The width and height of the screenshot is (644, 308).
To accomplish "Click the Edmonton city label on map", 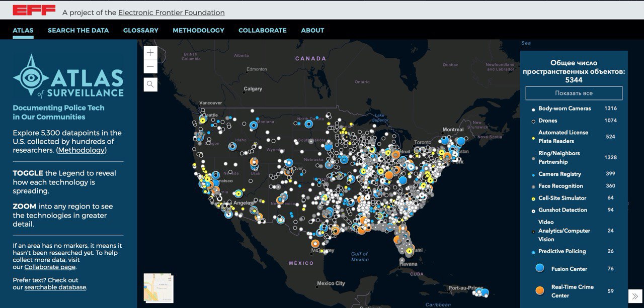I will 257,69.
